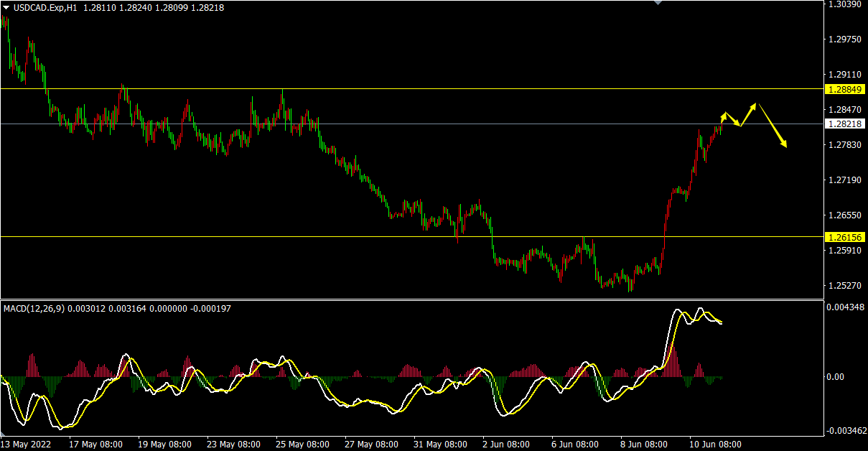Viewport: 868px width, 451px height.
Task: Click the first yellow upward arrow tip
Action: [x=725, y=113]
